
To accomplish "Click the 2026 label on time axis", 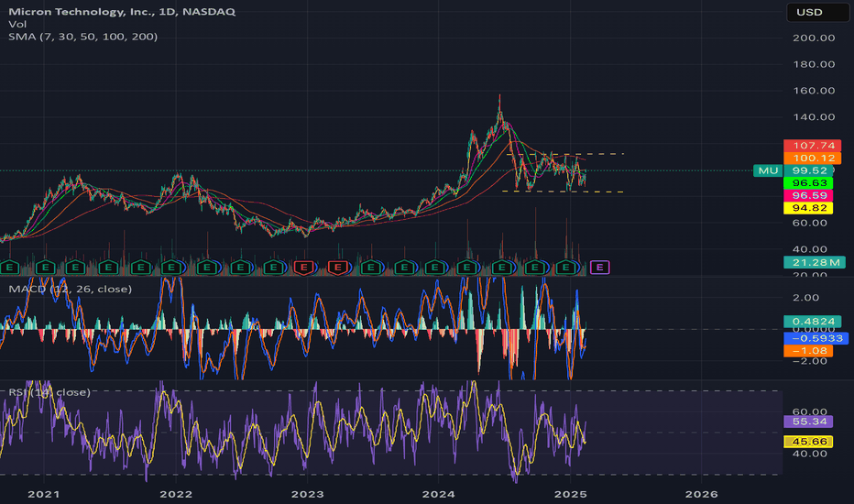I will point(702,494).
